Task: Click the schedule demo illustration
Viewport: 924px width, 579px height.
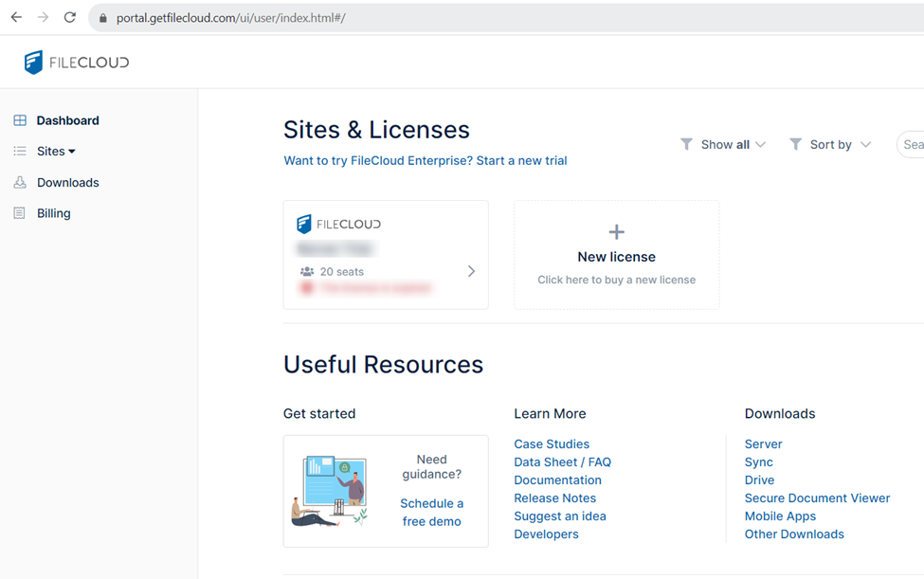Action: (330, 491)
